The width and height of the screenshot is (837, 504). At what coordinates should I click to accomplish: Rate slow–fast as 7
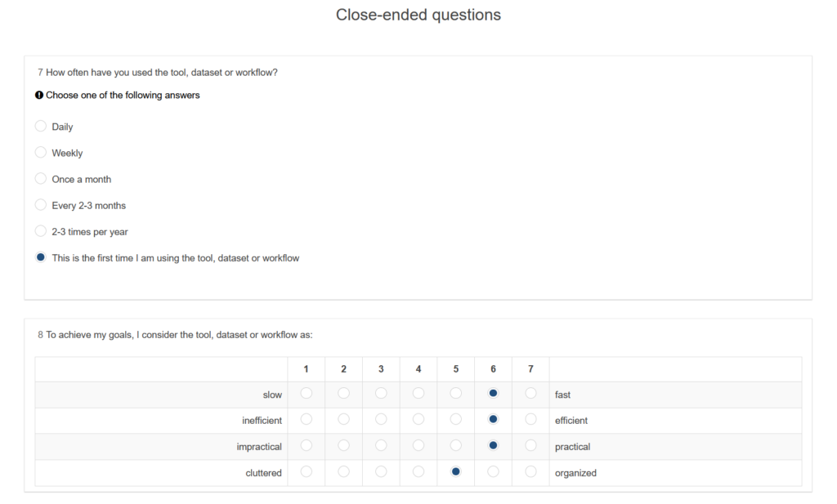(x=530, y=394)
